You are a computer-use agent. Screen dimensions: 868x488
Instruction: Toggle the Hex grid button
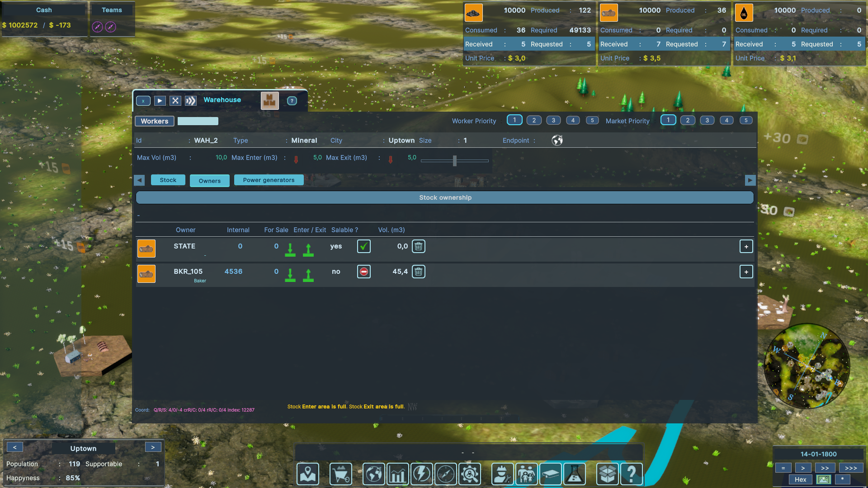click(x=800, y=479)
